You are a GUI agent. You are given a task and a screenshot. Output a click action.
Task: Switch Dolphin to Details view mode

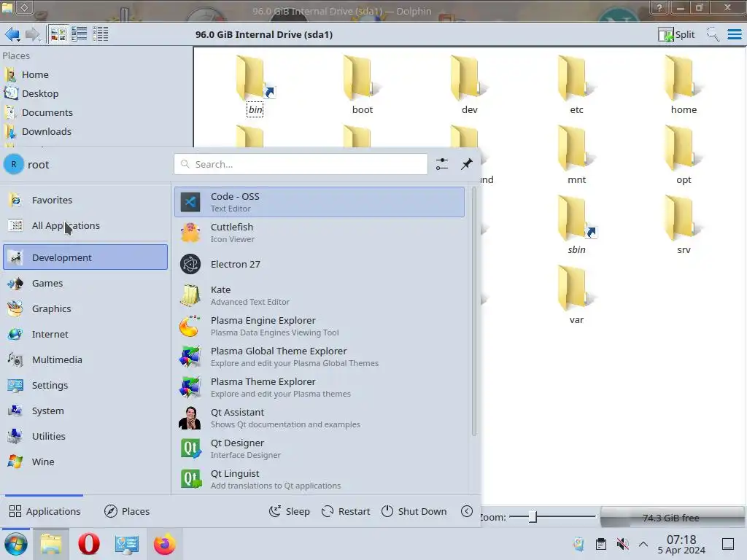click(x=100, y=34)
